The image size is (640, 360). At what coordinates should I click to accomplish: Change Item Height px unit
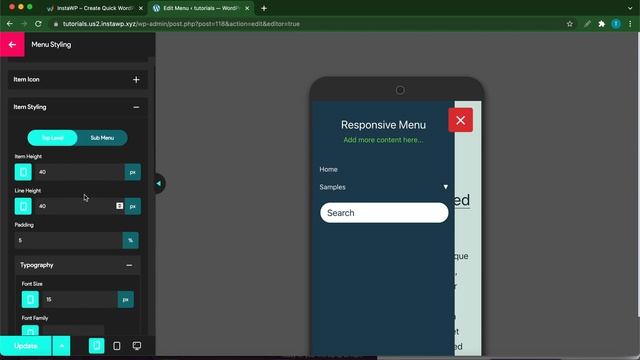pos(133,172)
